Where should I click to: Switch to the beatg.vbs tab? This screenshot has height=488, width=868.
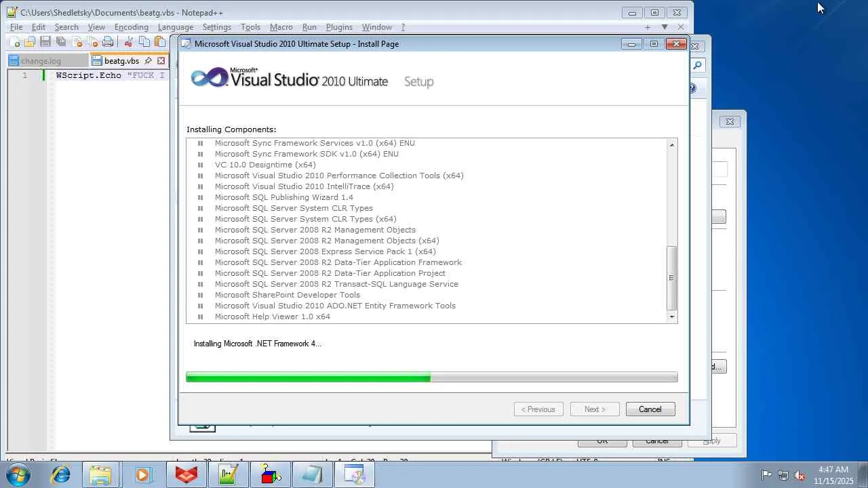pos(121,61)
